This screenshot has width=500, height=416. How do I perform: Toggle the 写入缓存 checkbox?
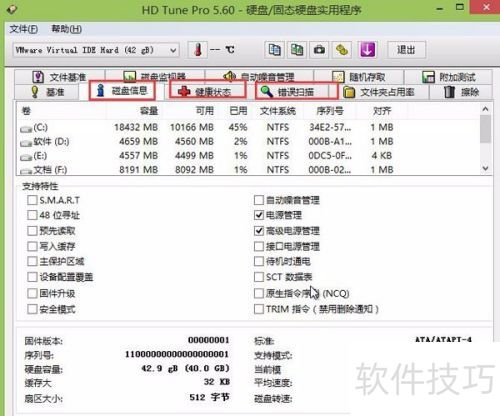[32, 246]
